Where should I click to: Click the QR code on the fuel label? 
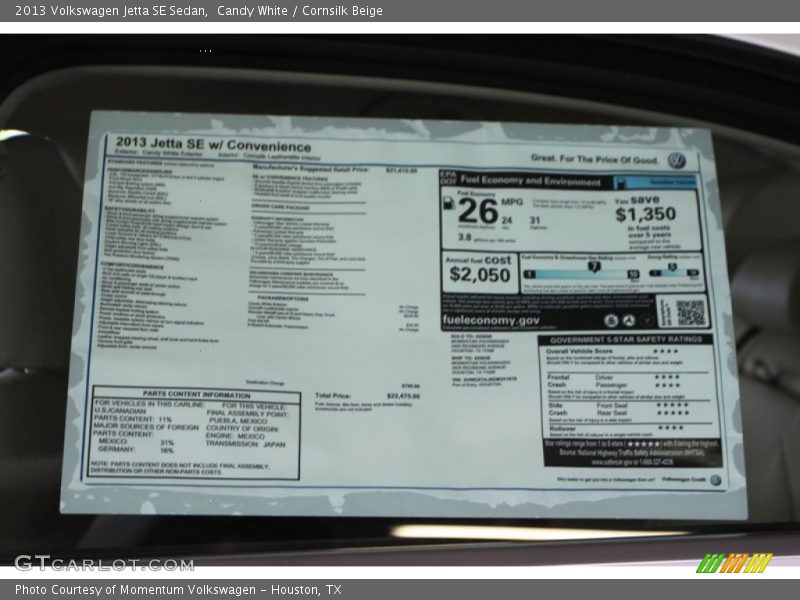[690, 313]
